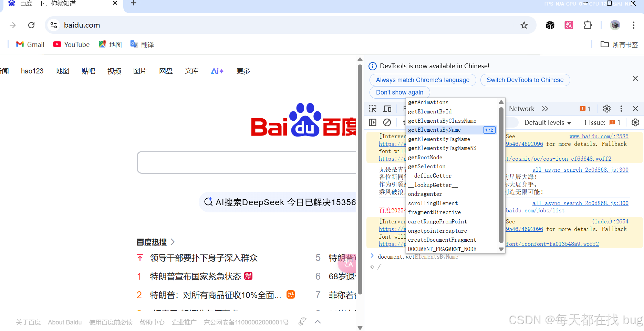This screenshot has width=644, height=331.
Task: Click the Baidu search input box
Action: tap(247, 162)
